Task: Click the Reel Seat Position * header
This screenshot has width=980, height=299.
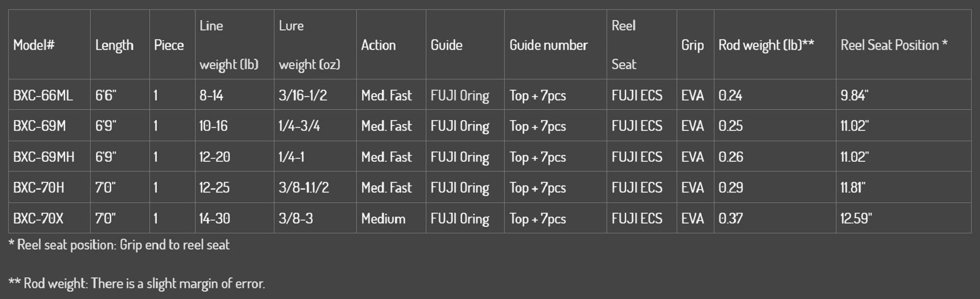Action: [x=894, y=45]
